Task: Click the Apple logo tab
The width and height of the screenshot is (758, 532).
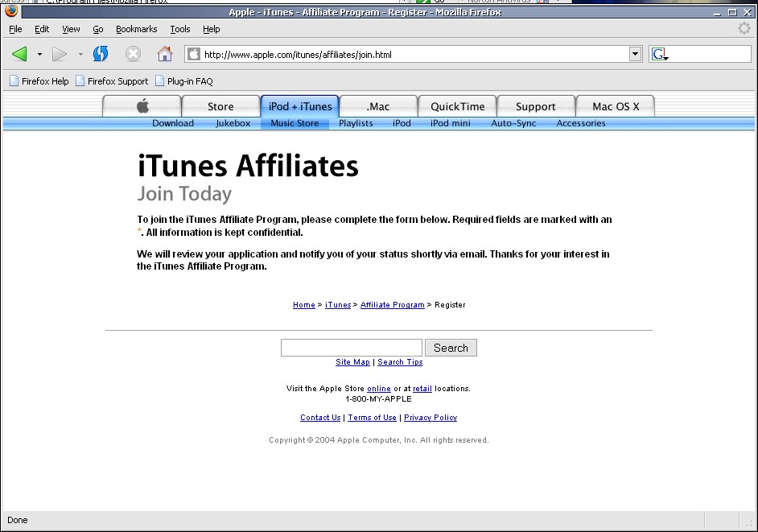Action: click(x=142, y=106)
